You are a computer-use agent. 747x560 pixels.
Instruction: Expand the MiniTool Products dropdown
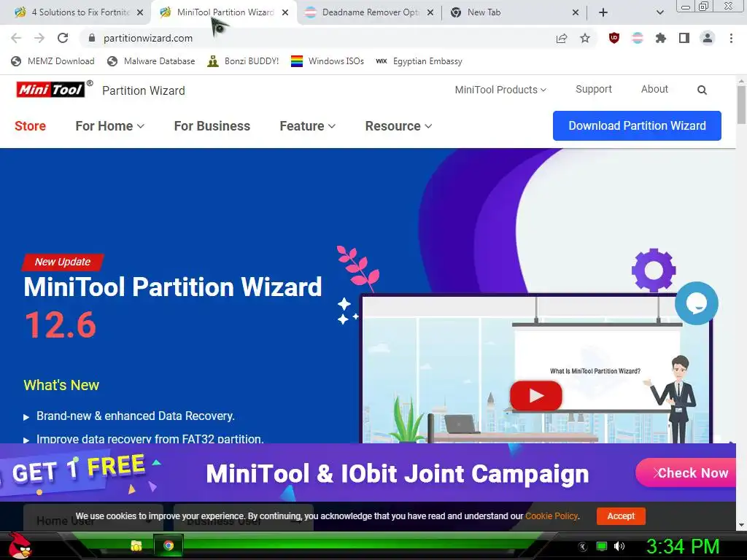click(x=500, y=90)
